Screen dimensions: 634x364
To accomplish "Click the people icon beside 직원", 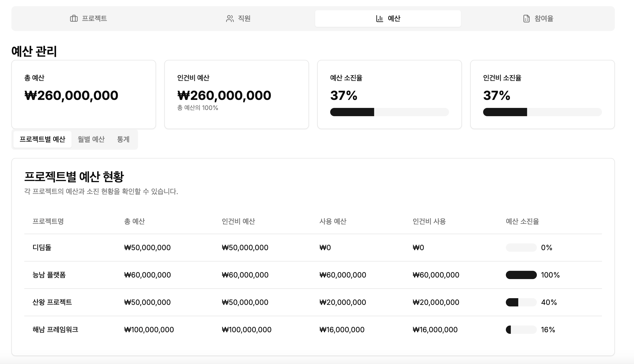I will (x=230, y=19).
